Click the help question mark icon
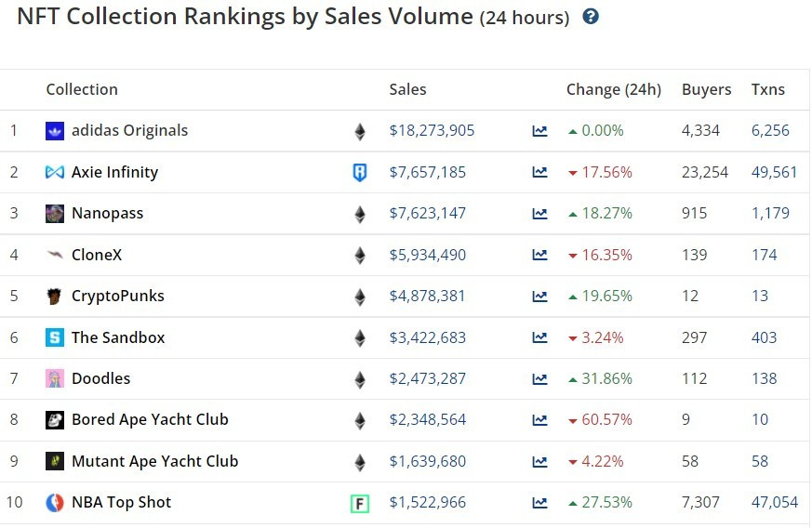Screen dimensions: 812x528 click(x=591, y=17)
